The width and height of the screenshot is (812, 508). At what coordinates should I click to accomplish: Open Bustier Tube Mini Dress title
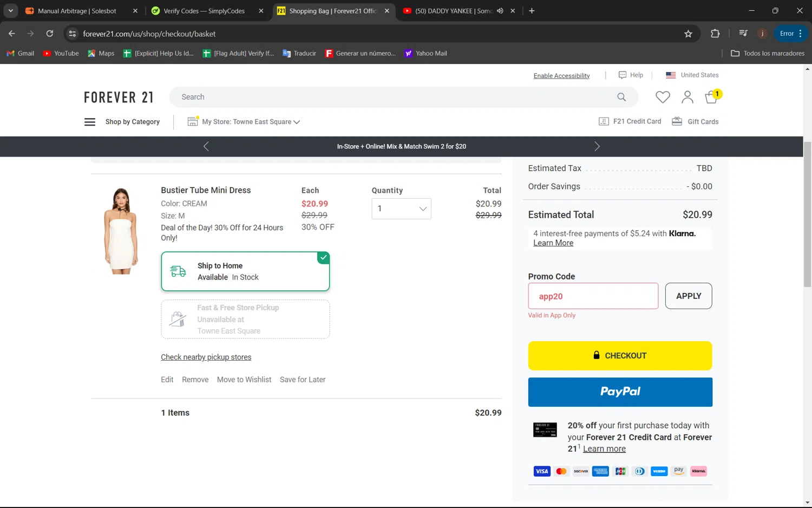206,190
